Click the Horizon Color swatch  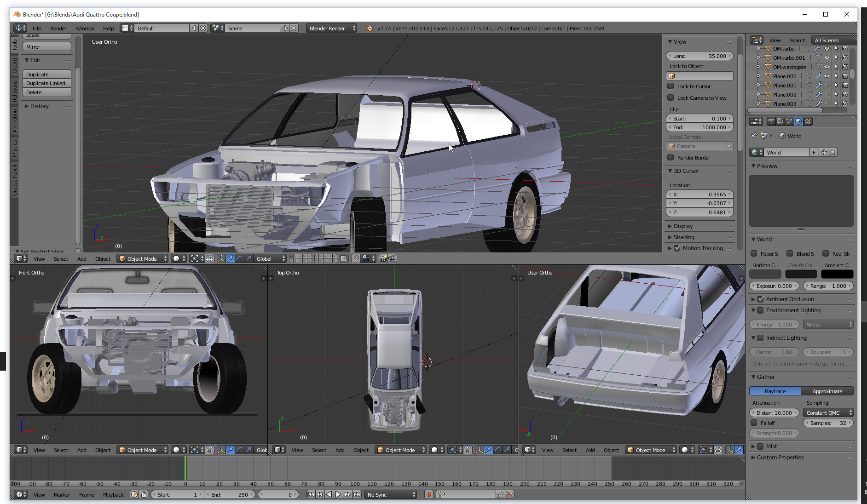(765, 274)
